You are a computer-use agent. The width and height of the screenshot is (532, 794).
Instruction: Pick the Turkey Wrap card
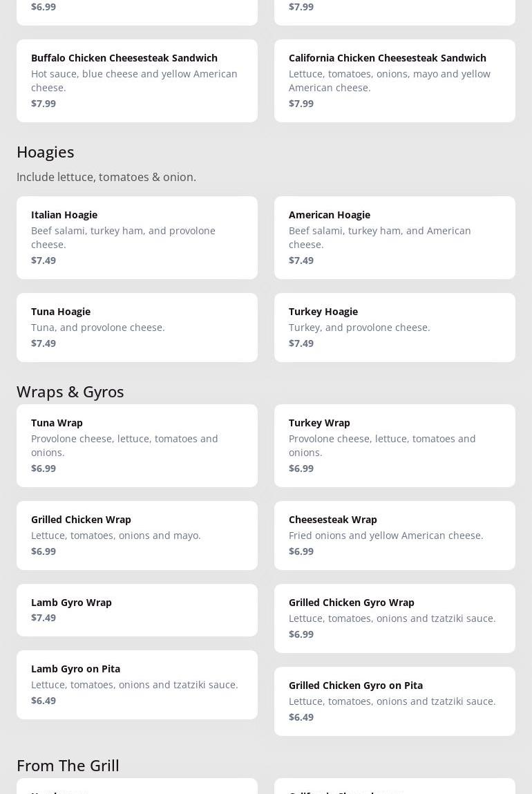(x=395, y=446)
